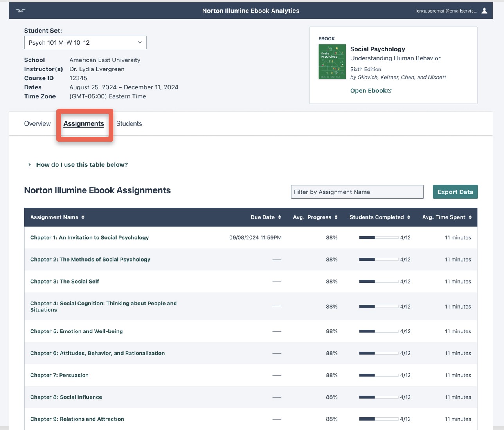Click the Export Data button
504x430 pixels.
coord(455,192)
